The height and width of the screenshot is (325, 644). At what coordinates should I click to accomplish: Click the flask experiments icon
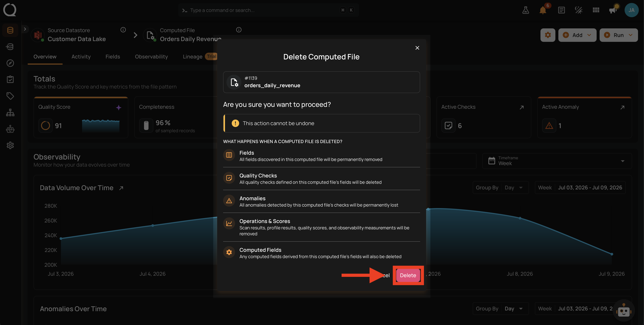[x=526, y=10]
